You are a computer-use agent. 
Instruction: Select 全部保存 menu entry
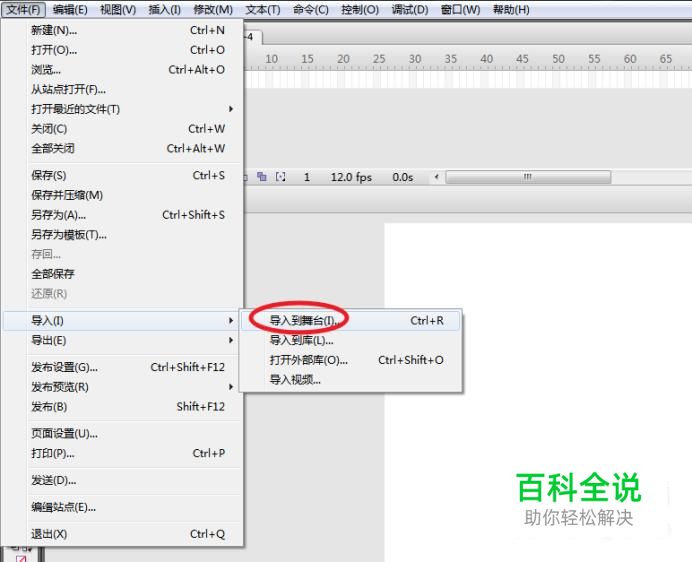pos(123,274)
